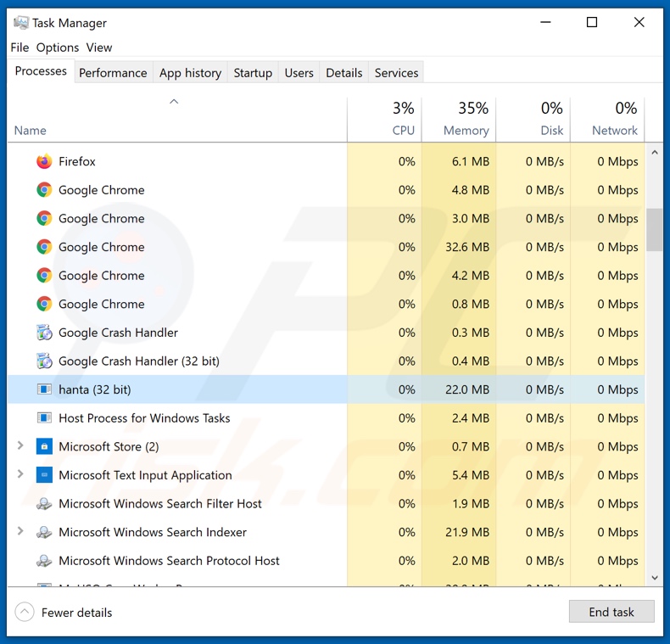The height and width of the screenshot is (644, 670).
Task: Click the Windows Search Protocol Host icon
Action: pyautogui.click(x=44, y=561)
